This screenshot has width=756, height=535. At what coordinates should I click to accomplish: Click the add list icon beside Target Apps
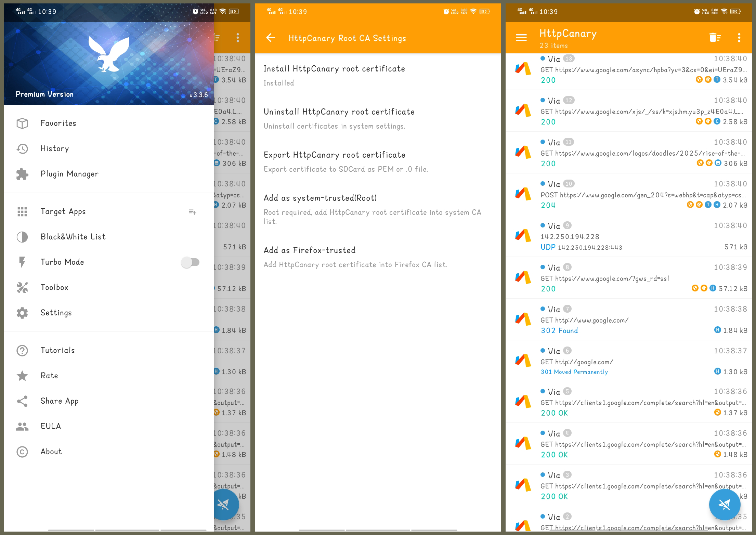click(x=192, y=212)
